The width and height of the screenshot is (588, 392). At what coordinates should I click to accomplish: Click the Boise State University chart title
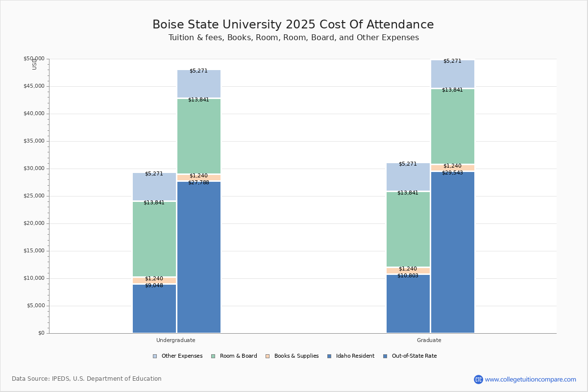coord(293,25)
